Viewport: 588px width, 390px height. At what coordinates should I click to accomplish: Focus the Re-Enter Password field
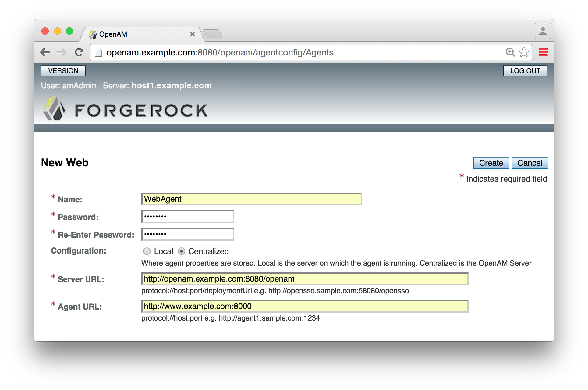(x=188, y=234)
